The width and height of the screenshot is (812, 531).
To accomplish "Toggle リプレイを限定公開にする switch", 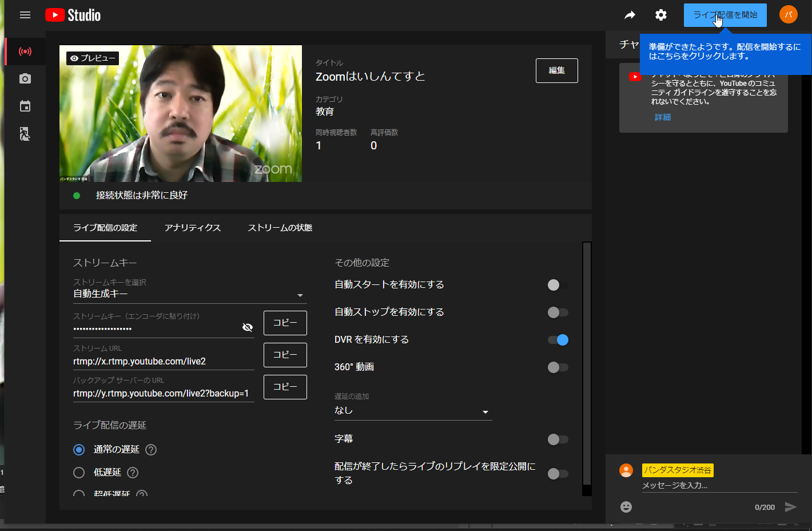I will (x=558, y=474).
